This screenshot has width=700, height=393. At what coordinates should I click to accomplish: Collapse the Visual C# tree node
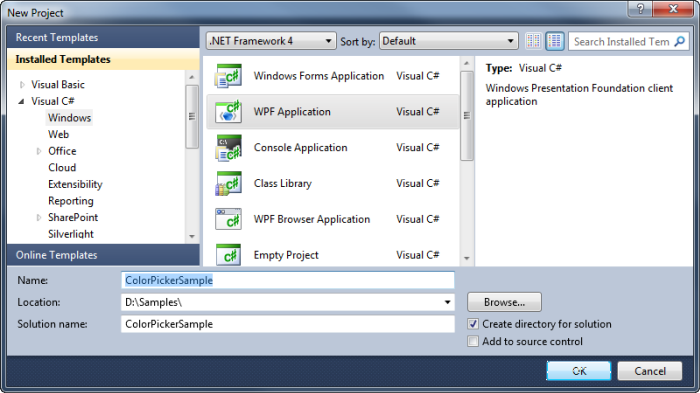(x=21, y=101)
